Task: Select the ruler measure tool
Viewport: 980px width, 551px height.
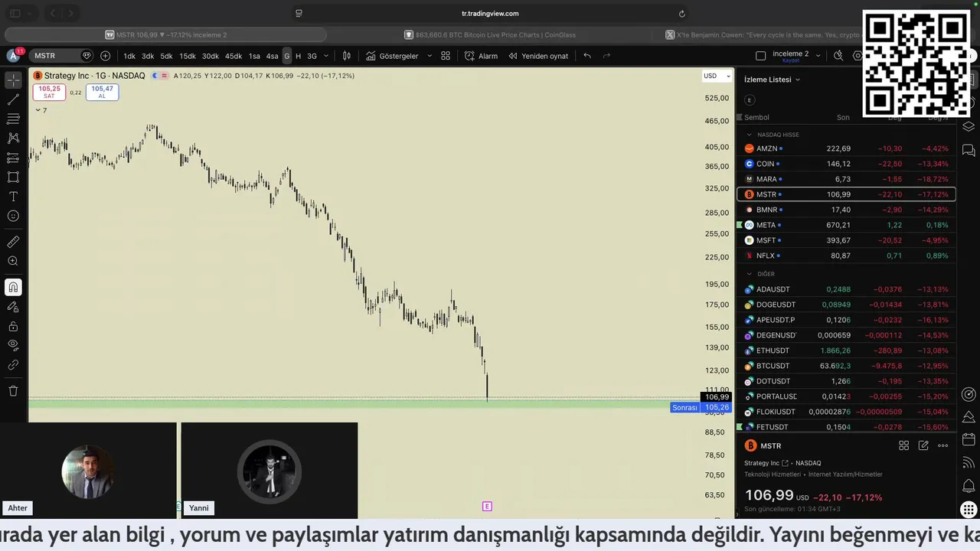Action: (13, 242)
